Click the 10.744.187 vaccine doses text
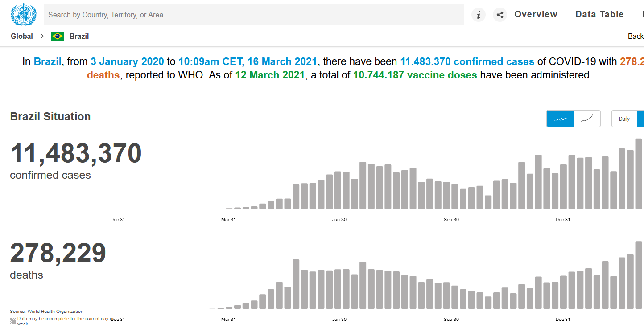 (415, 75)
